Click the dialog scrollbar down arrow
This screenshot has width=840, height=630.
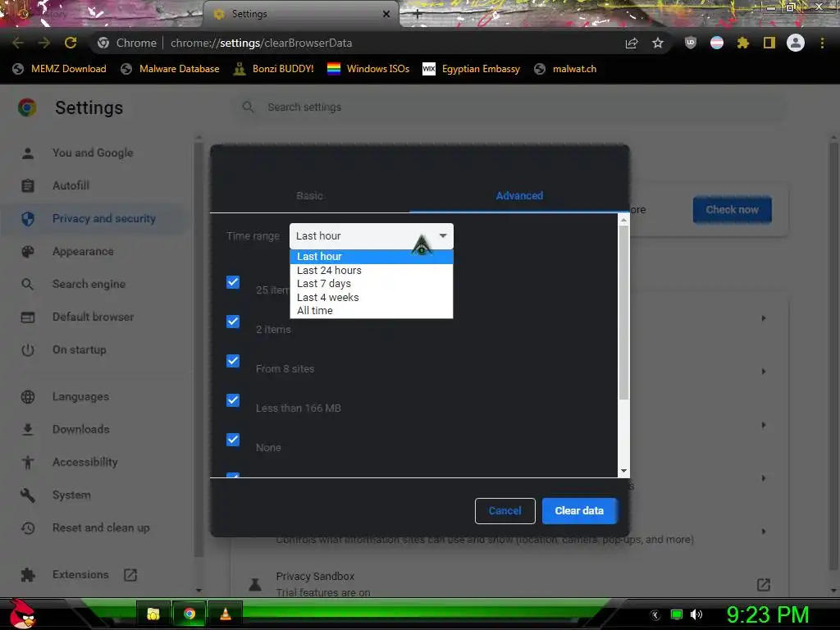pyautogui.click(x=623, y=471)
